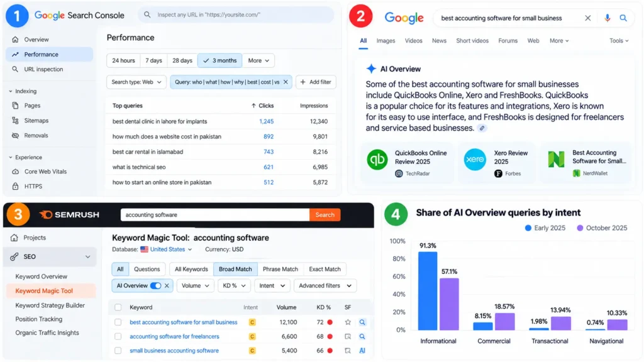Click the Xero logo in source card
644x362 pixels.
pyautogui.click(x=475, y=159)
